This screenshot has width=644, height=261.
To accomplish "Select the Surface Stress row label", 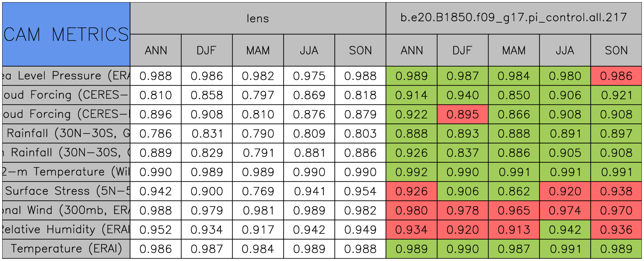I will click(66, 191).
